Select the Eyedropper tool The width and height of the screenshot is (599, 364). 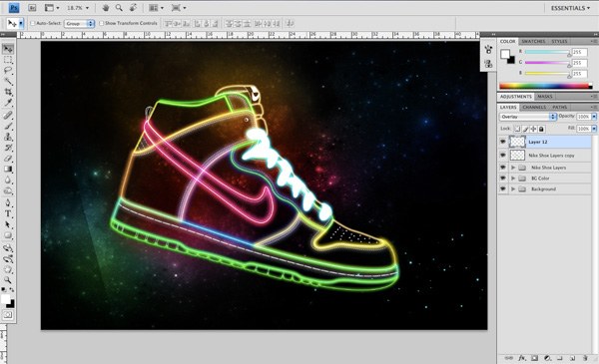pos(8,103)
